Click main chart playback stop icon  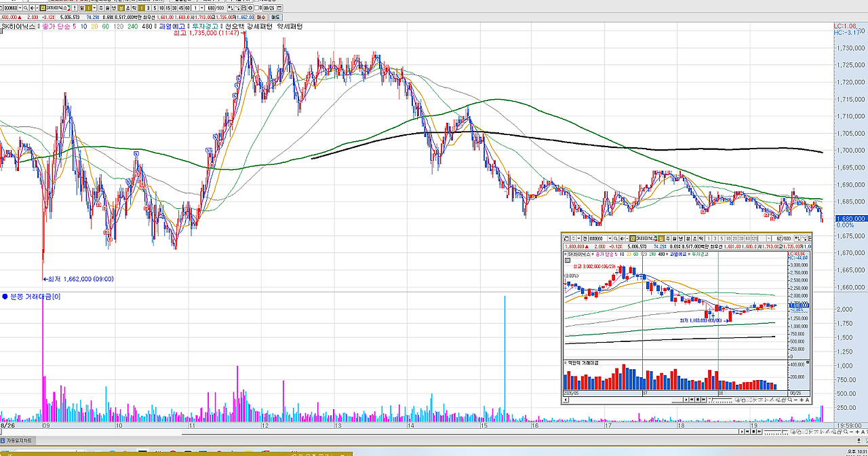coord(753,432)
